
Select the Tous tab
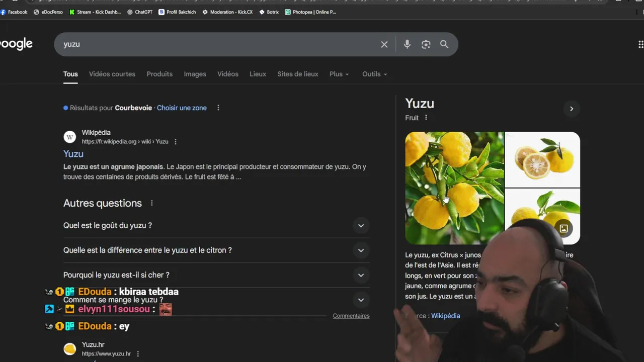70,74
